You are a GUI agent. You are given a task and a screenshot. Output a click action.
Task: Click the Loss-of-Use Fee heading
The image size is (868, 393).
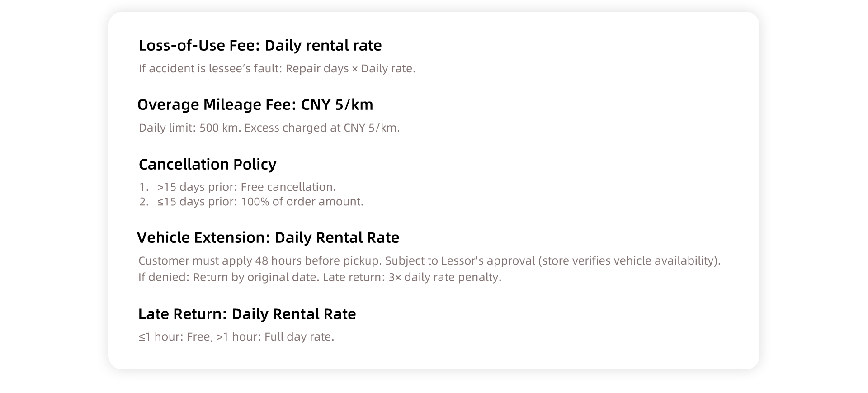pos(260,45)
